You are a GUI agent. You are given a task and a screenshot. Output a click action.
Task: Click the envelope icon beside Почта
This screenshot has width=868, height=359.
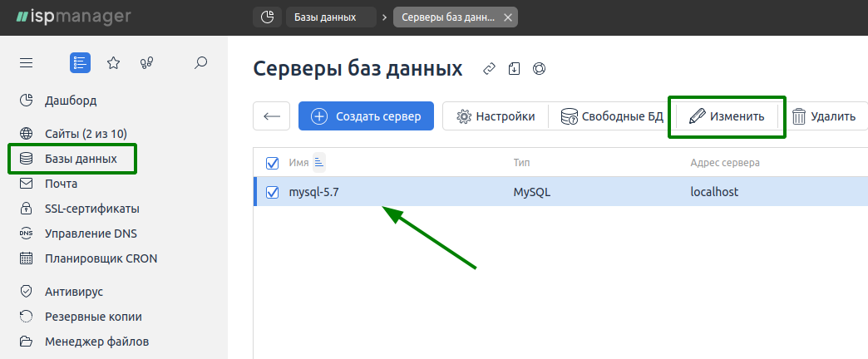(x=26, y=184)
